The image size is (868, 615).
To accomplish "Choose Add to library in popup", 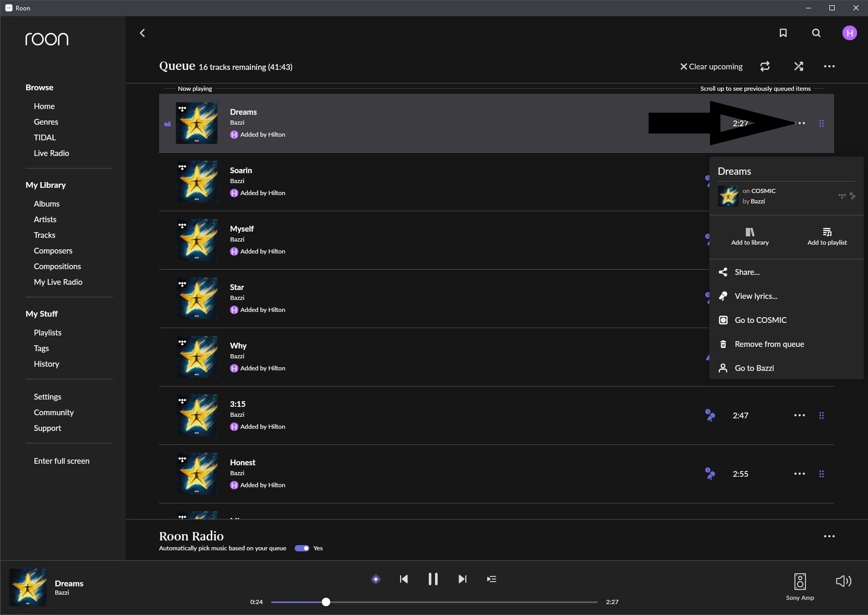I will click(750, 236).
